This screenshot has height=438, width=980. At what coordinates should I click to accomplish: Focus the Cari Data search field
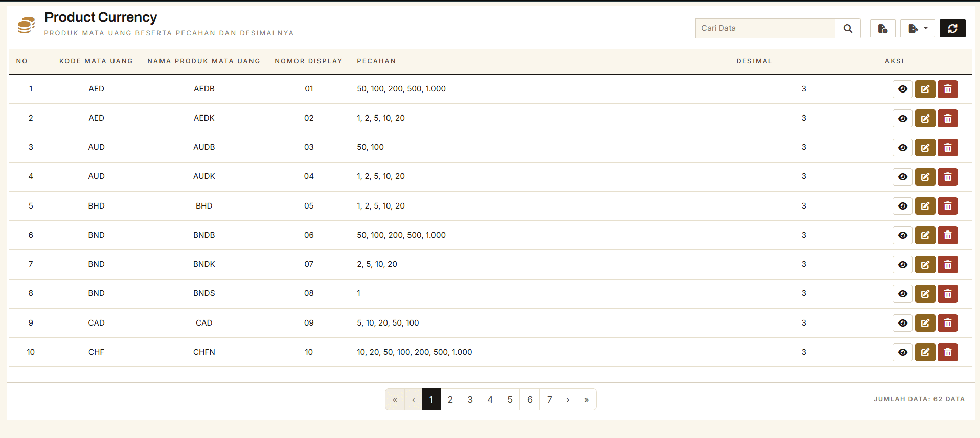point(765,28)
